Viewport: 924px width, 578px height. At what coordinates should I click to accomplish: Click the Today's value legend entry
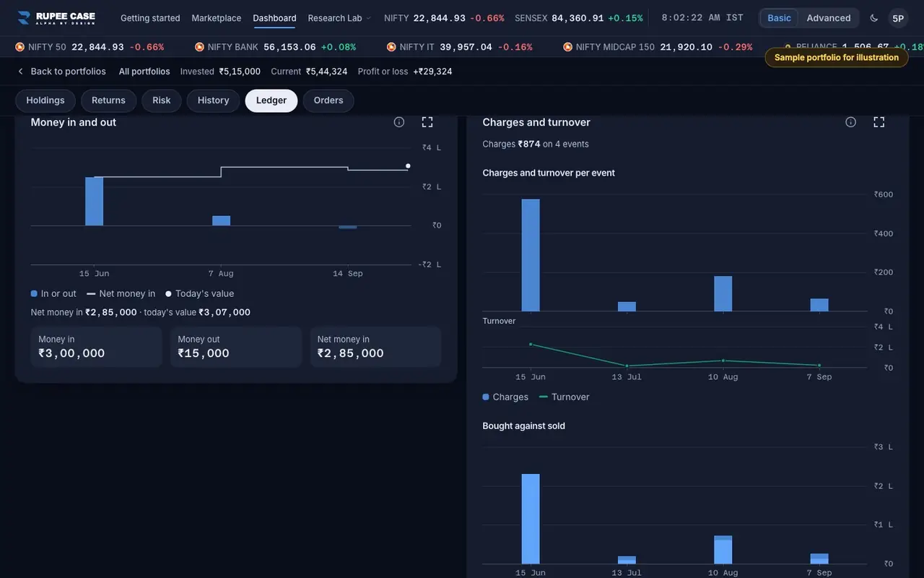click(199, 294)
